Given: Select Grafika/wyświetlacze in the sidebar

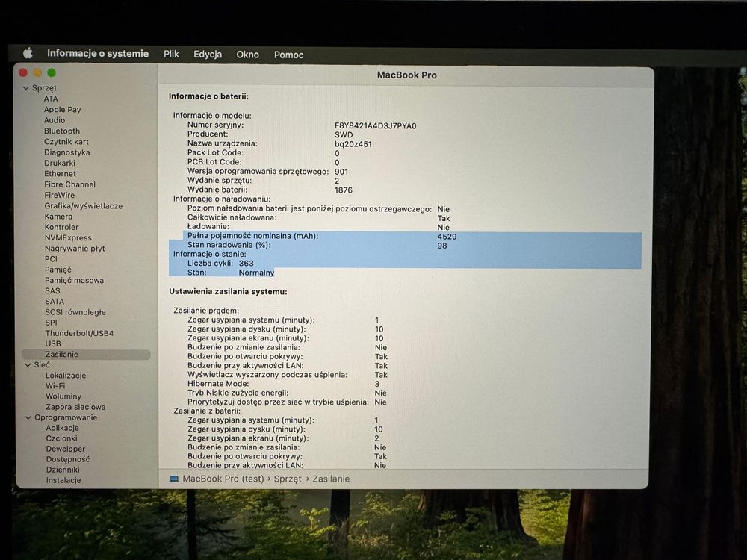Looking at the screenshot, I should coord(84,206).
